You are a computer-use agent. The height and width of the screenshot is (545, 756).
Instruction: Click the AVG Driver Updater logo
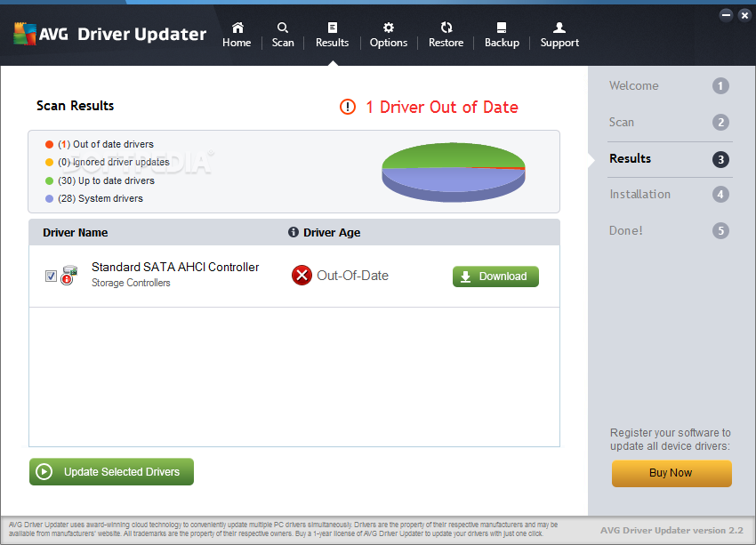tap(109, 35)
